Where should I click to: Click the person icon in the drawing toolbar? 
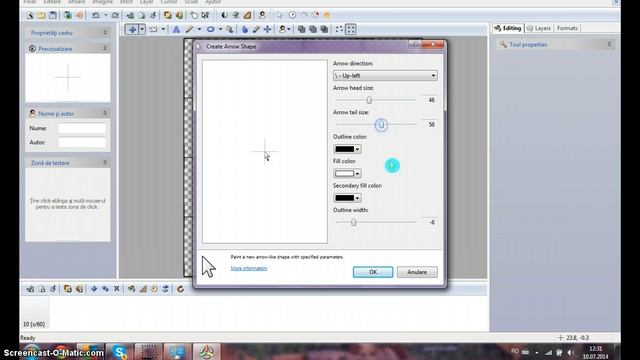(282, 29)
